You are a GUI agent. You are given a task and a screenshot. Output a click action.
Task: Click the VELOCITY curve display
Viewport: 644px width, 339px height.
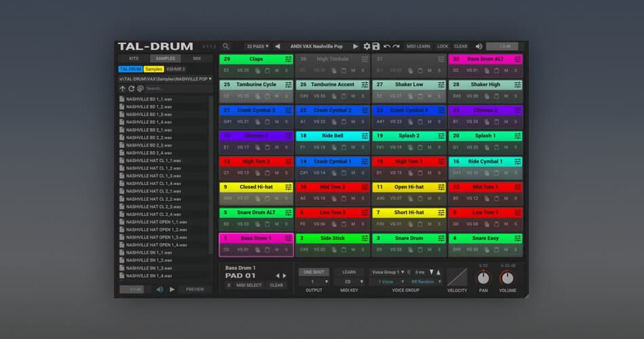click(457, 277)
